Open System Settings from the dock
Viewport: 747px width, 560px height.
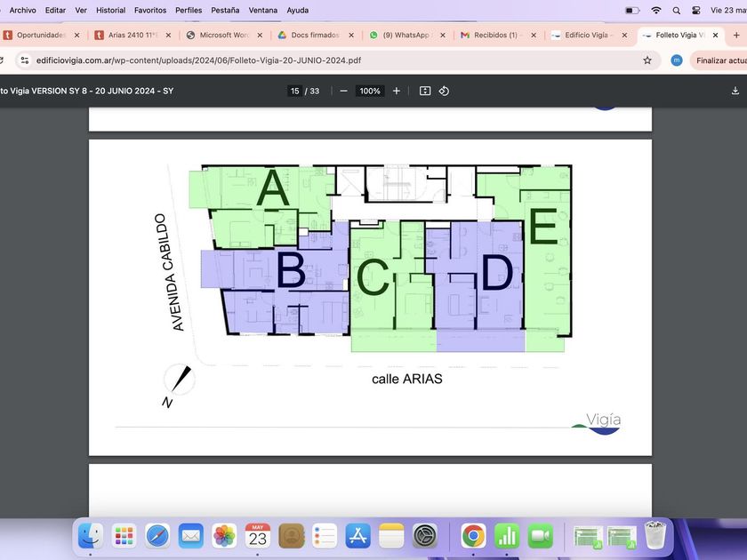tap(425, 536)
